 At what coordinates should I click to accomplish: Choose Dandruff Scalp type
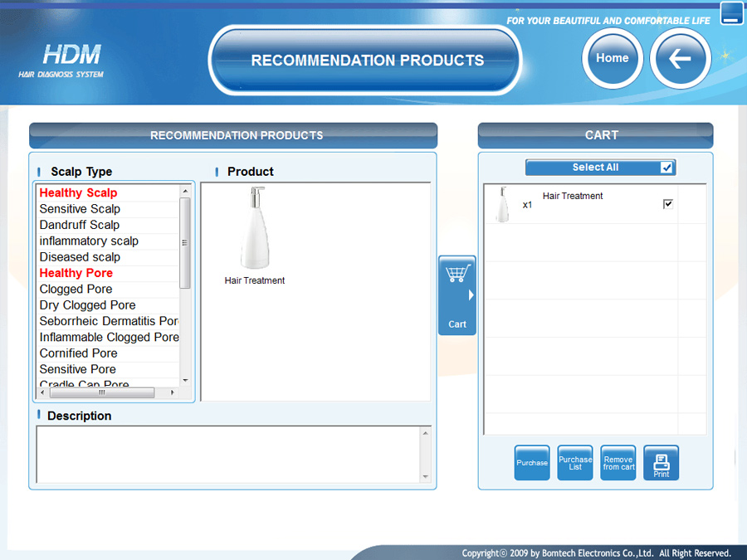click(x=80, y=225)
